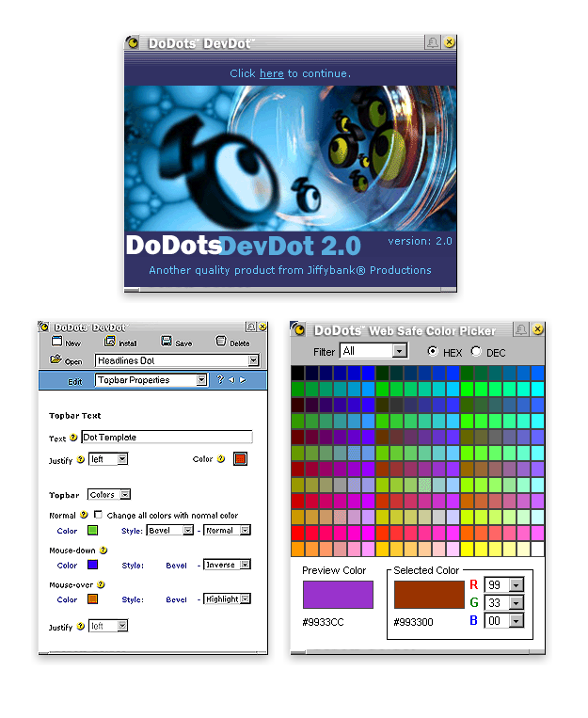
Task: Click the Save button label
Action: coord(183,343)
